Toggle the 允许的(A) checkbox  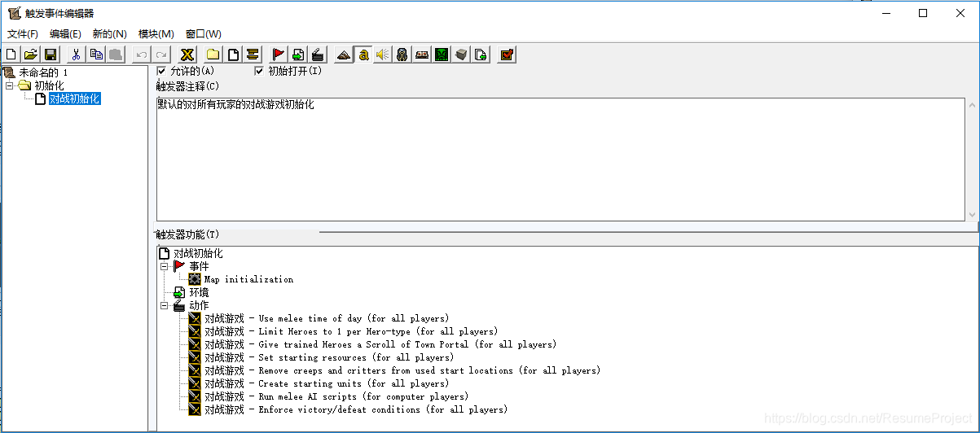161,71
